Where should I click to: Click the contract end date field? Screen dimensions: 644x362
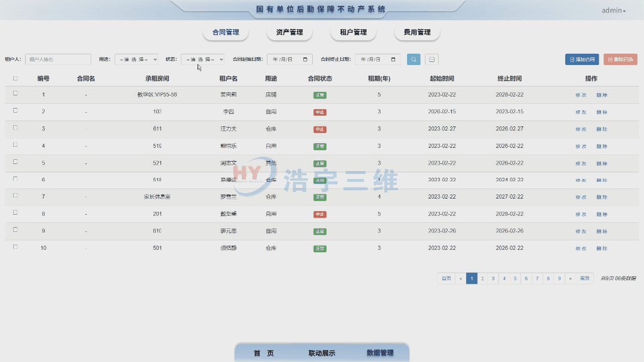click(377, 60)
